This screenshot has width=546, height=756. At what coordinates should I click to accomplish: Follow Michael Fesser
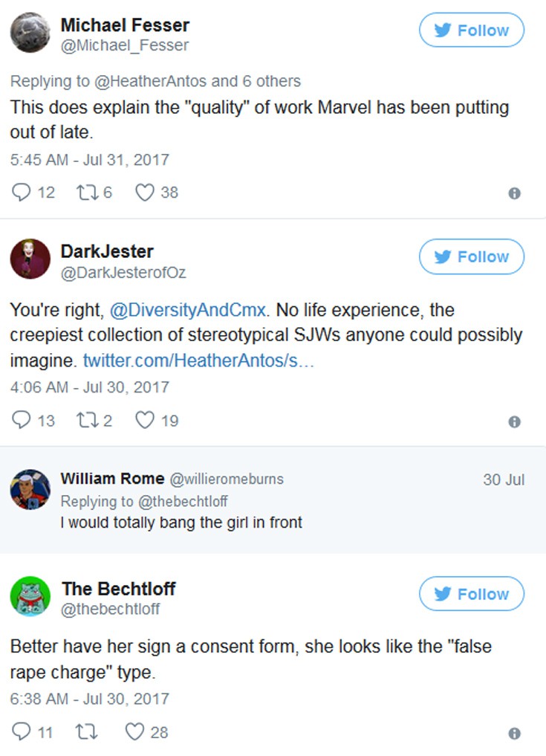[472, 30]
